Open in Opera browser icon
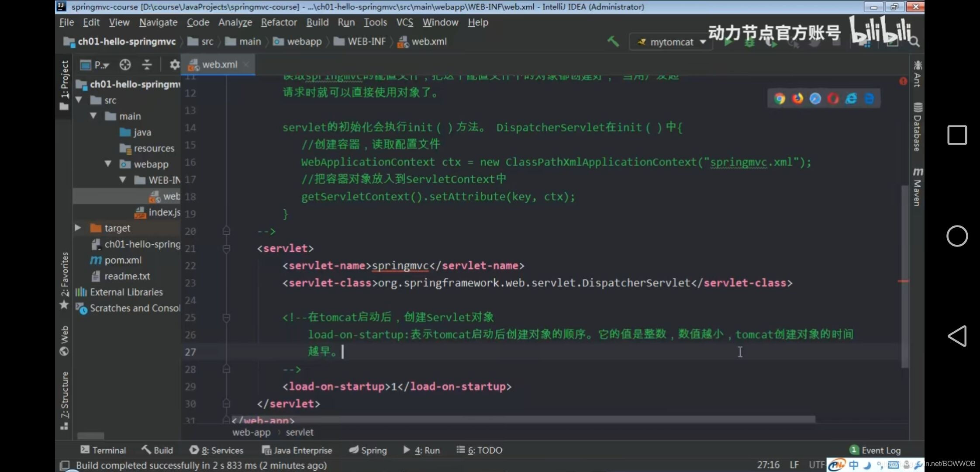The height and width of the screenshot is (472, 980). (x=833, y=99)
